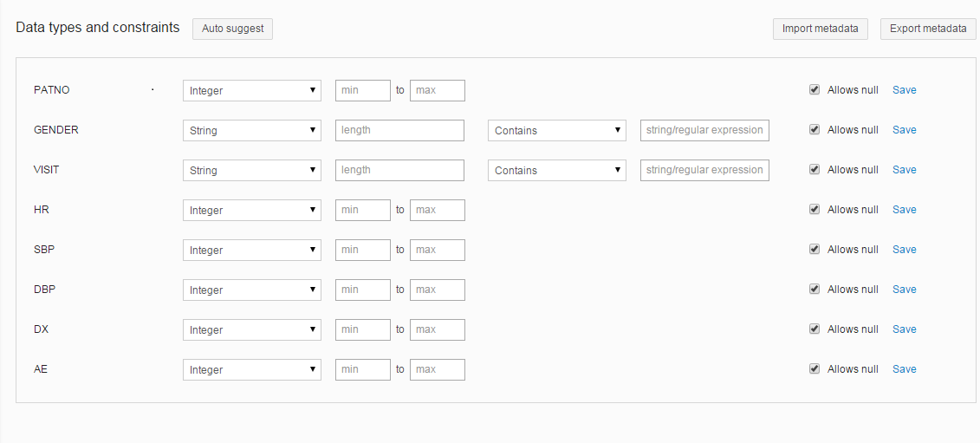Focus the PATNO min value field

[x=362, y=90]
